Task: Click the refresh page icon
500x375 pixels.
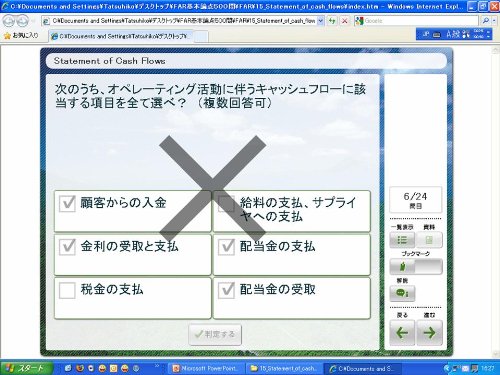Action: (x=332, y=21)
